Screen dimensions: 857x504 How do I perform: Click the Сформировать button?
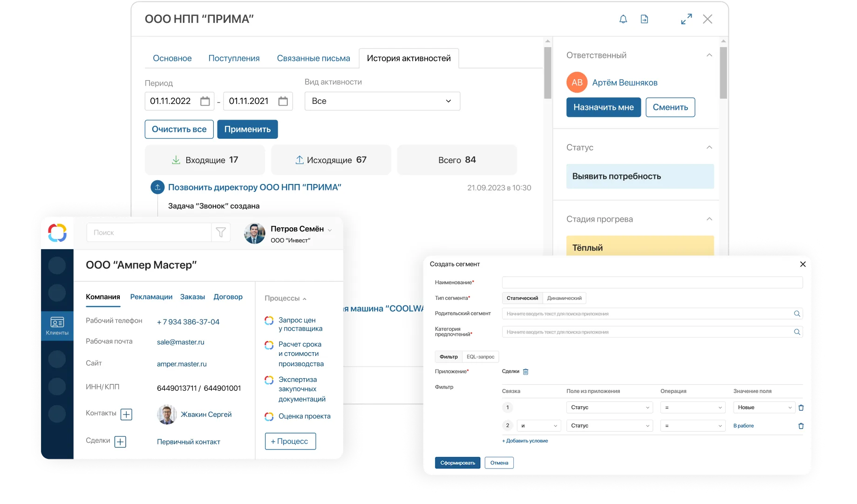pyautogui.click(x=457, y=463)
